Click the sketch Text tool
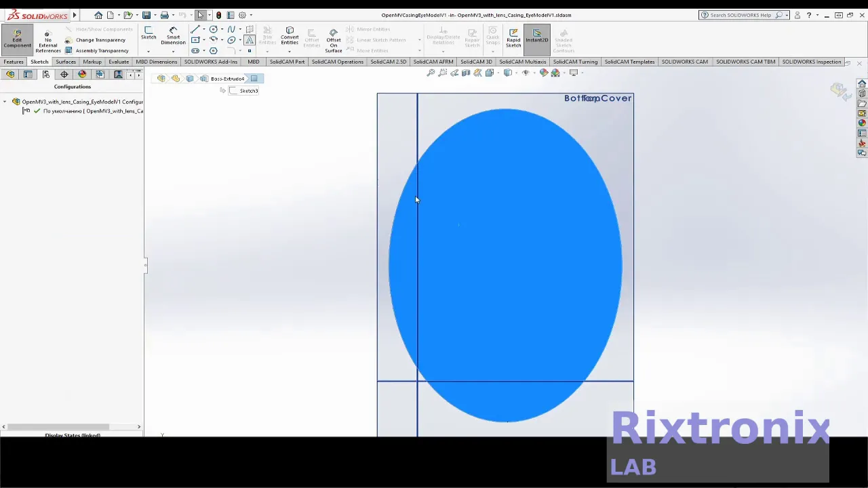This screenshot has width=868, height=488. point(250,40)
